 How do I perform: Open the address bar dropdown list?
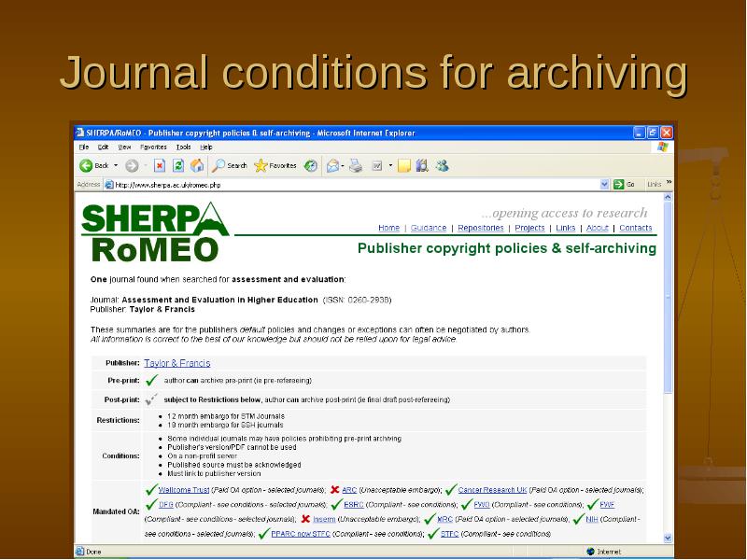tap(604, 184)
